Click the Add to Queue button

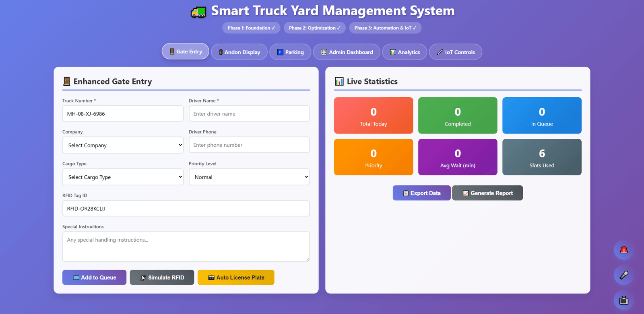[x=94, y=277]
